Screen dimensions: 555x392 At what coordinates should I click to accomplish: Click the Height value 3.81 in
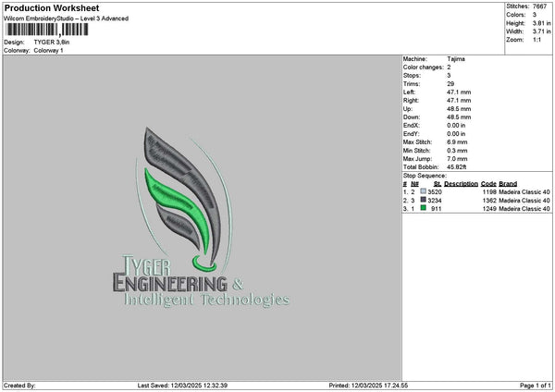tap(541, 23)
